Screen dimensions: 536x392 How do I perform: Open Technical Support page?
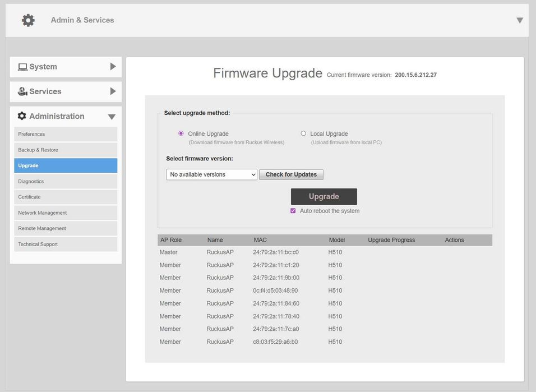click(66, 245)
